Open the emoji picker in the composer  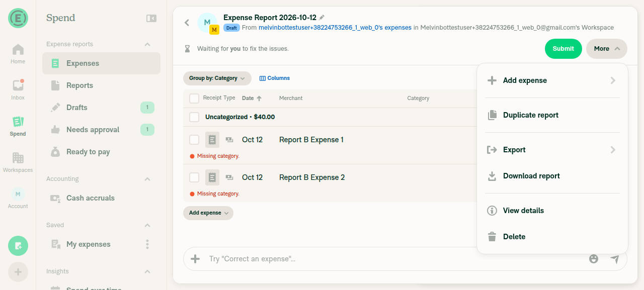(x=594, y=259)
